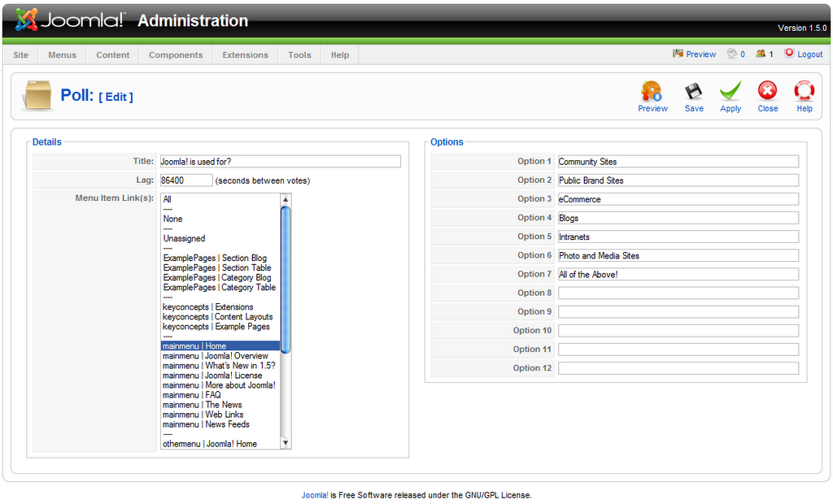
Task: Click the menu list scroll up arrow
Action: 286,200
